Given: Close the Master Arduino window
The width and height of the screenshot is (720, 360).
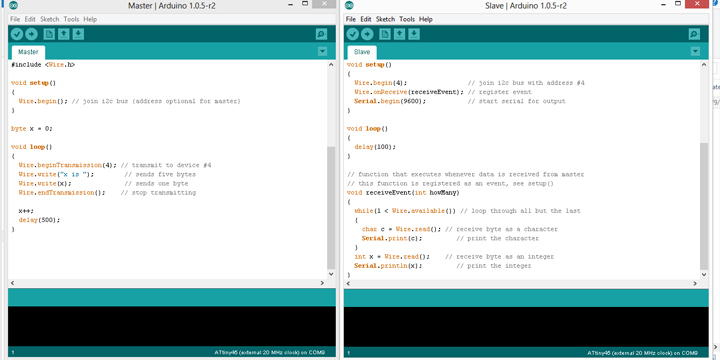Looking at the screenshot, I should coord(325,4).
